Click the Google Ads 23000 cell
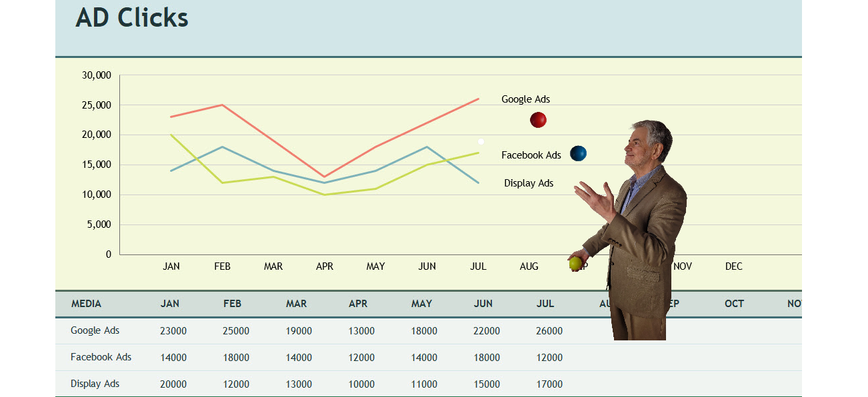 coord(173,331)
